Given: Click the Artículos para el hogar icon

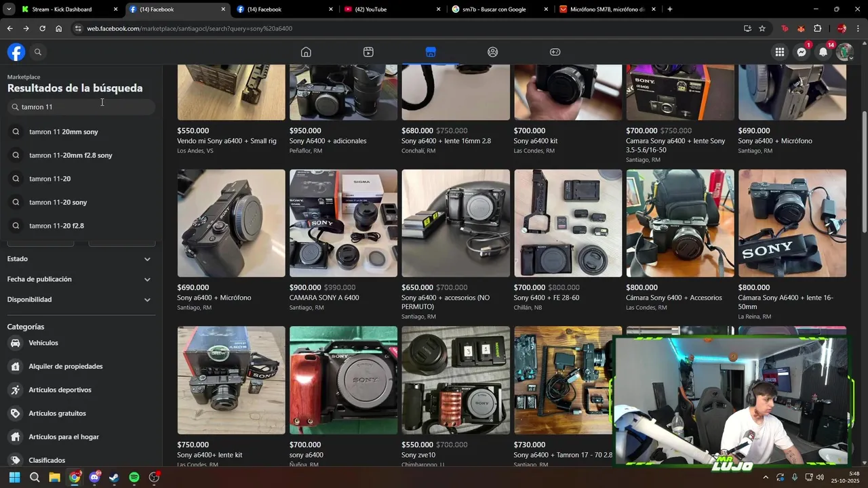Looking at the screenshot, I should click(x=16, y=437).
